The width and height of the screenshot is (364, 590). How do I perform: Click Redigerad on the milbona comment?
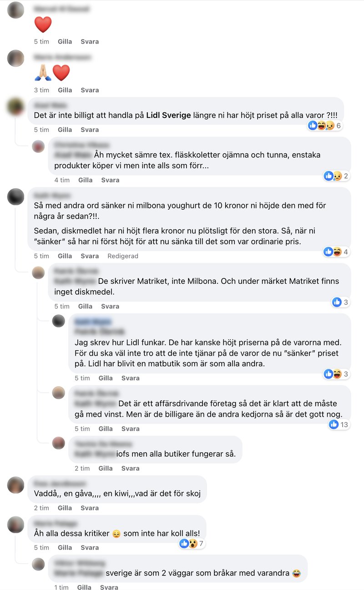[123, 256]
